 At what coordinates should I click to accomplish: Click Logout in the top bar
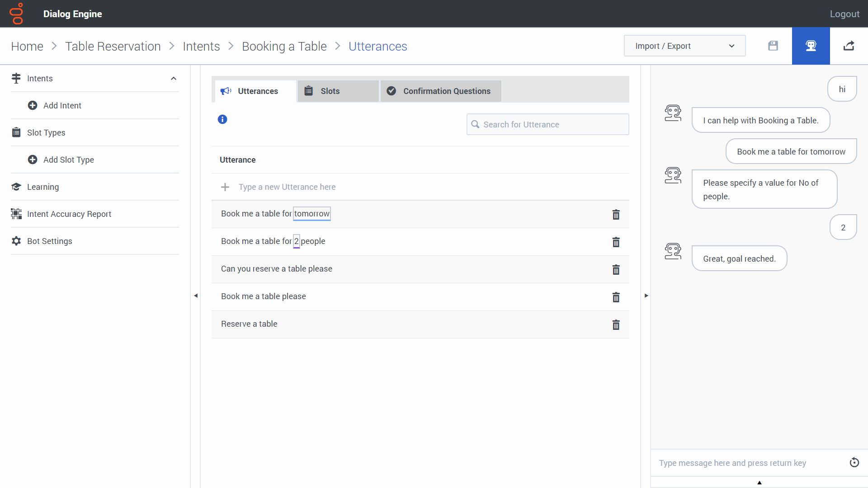pyautogui.click(x=844, y=14)
